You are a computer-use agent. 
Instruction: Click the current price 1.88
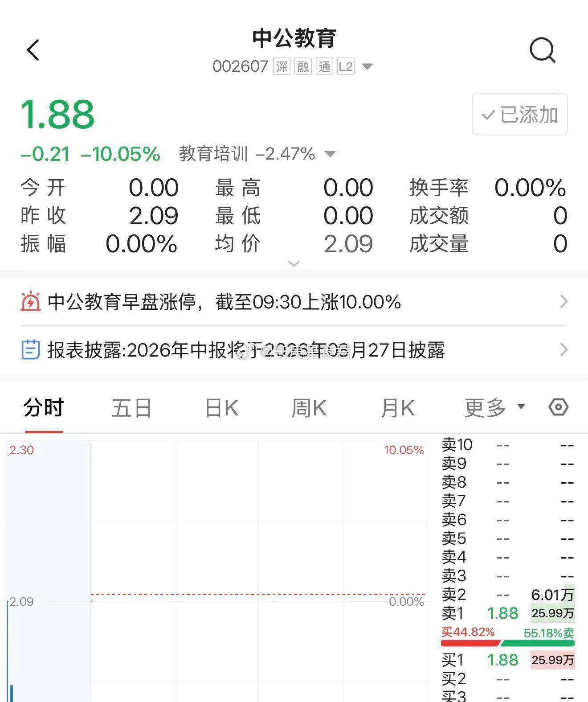coord(57,115)
